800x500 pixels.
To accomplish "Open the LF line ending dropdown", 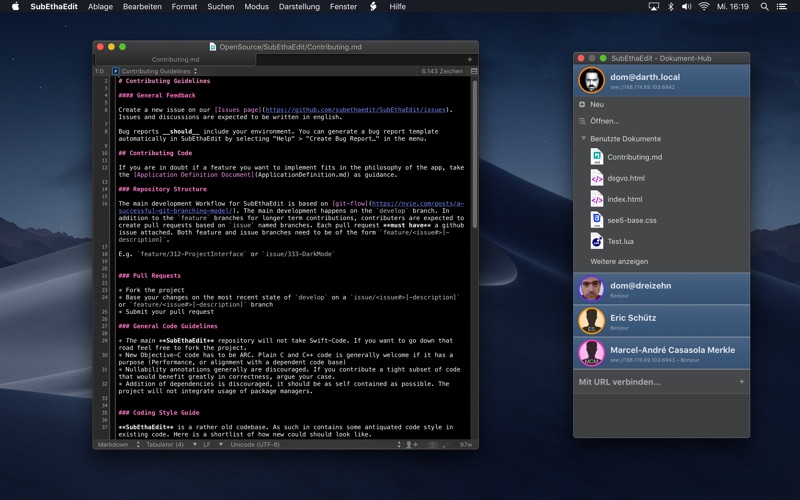I will point(213,444).
